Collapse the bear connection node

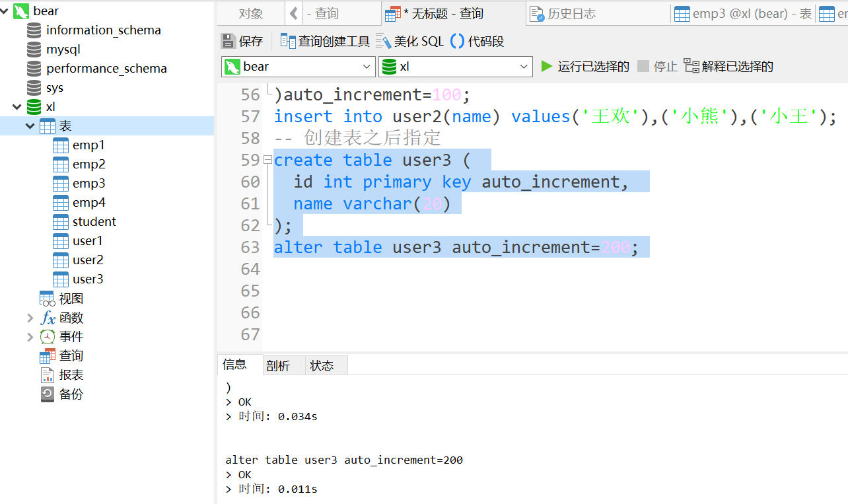(x=5, y=11)
